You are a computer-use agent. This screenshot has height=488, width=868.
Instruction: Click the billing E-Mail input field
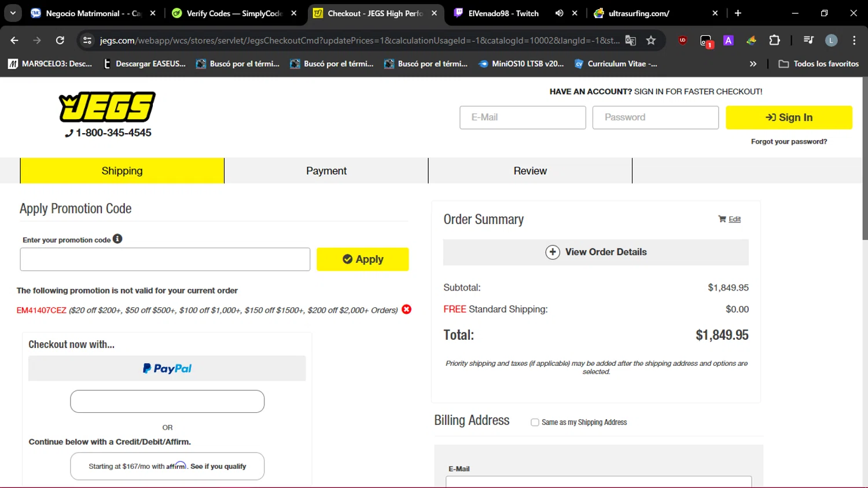tap(598, 482)
